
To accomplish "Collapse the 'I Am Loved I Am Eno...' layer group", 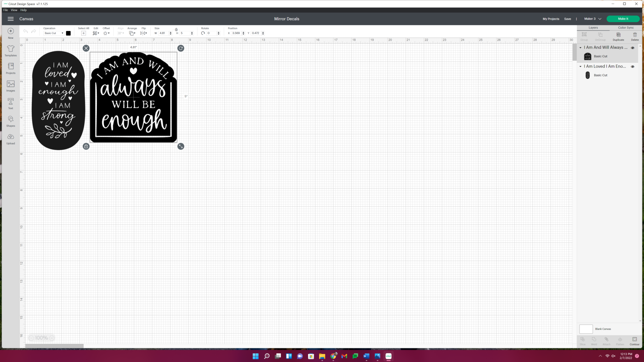I will coord(580,66).
